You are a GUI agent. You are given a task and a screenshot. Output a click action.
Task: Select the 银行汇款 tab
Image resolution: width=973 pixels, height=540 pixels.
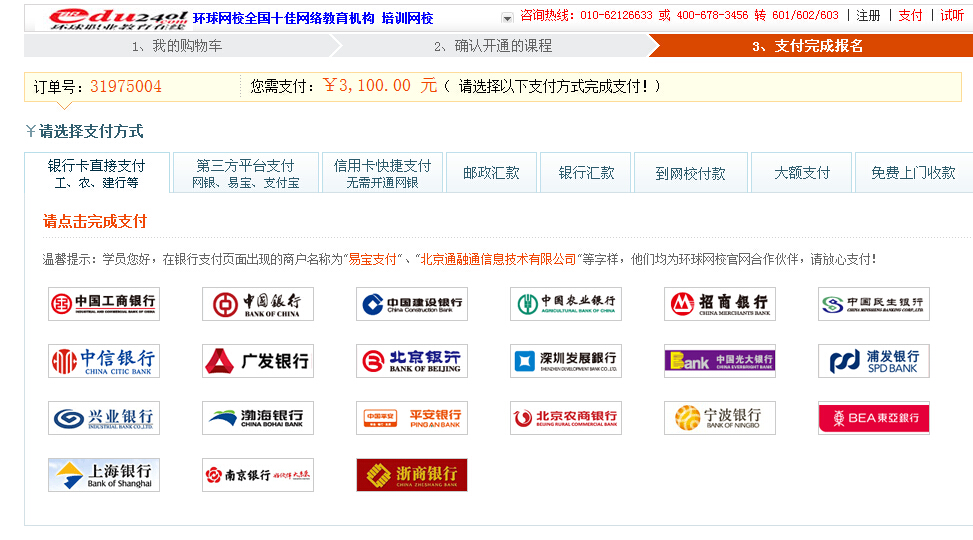click(586, 173)
